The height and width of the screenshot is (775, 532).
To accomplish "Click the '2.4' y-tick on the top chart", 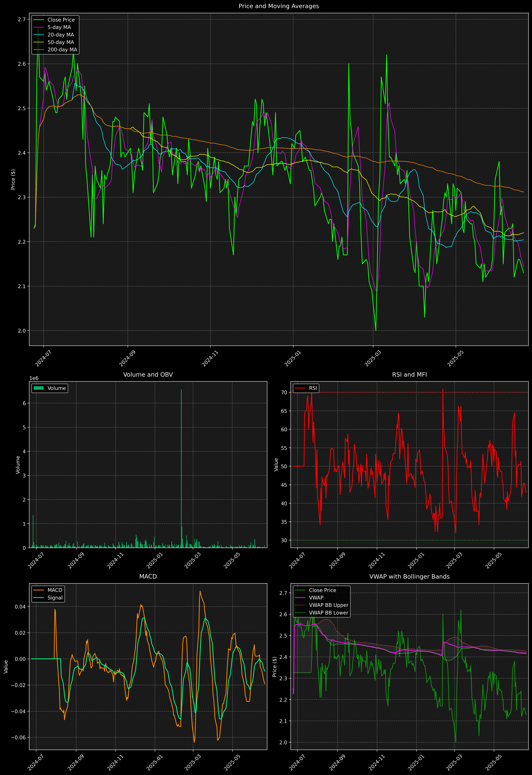I will 22,153.
